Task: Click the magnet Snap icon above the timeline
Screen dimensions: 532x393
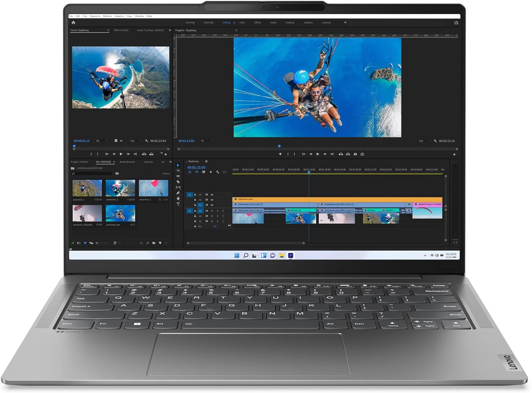Action: click(x=196, y=172)
